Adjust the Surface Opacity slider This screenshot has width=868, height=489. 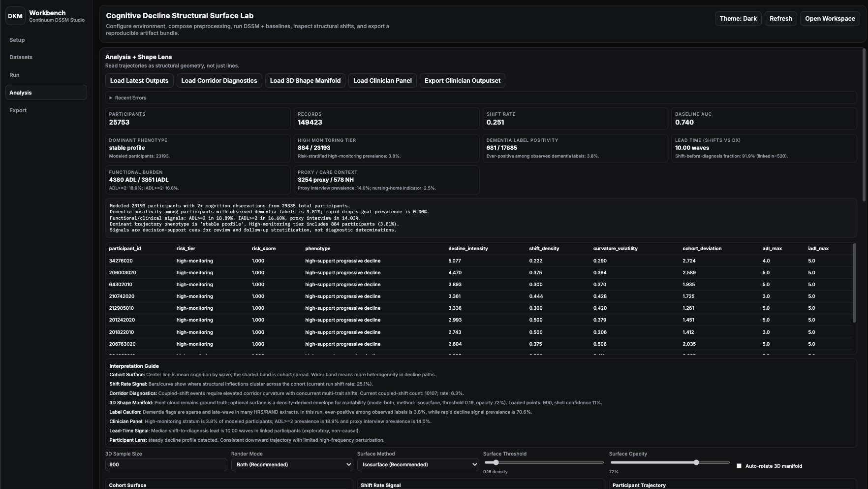670,462
